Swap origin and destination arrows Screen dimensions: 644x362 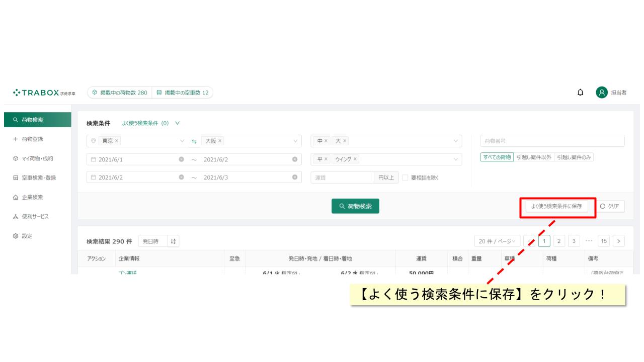[x=194, y=141]
